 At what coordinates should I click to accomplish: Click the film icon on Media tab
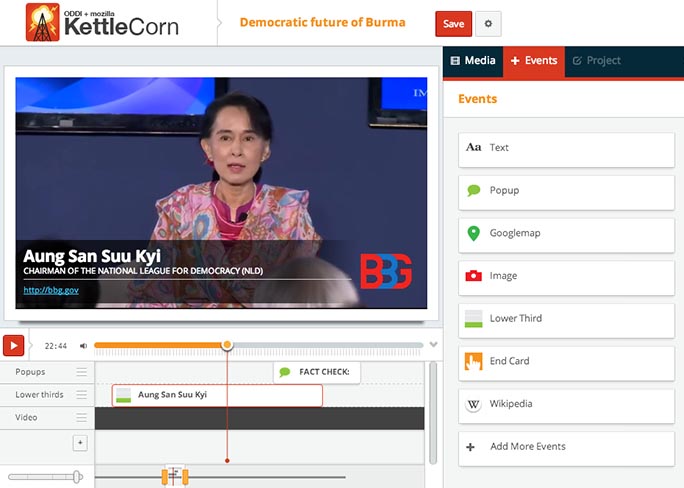tap(455, 61)
